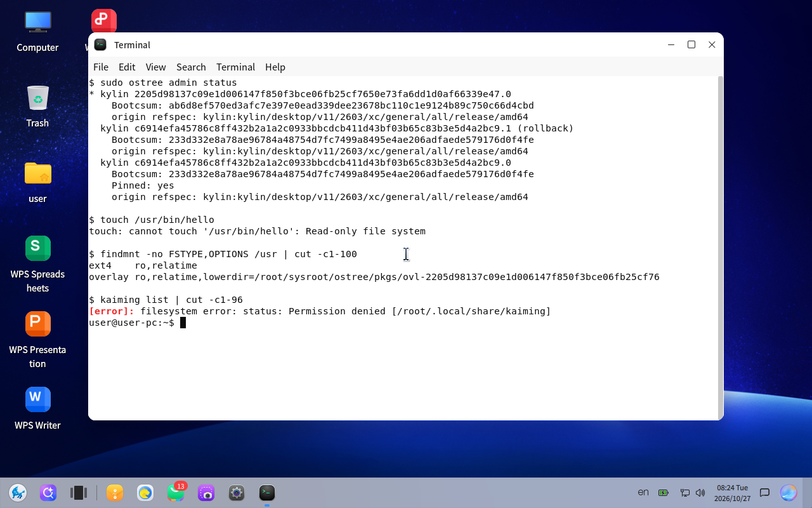The width and height of the screenshot is (812, 508).
Task: Click the Terminal window title bar icon
Action: pos(100,45)
